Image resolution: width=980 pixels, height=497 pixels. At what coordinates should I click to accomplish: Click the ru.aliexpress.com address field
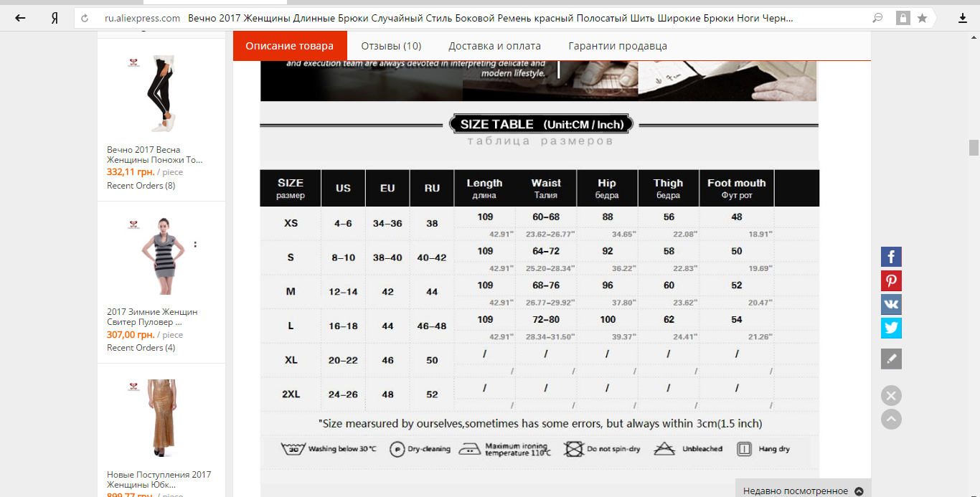[142, 18]
